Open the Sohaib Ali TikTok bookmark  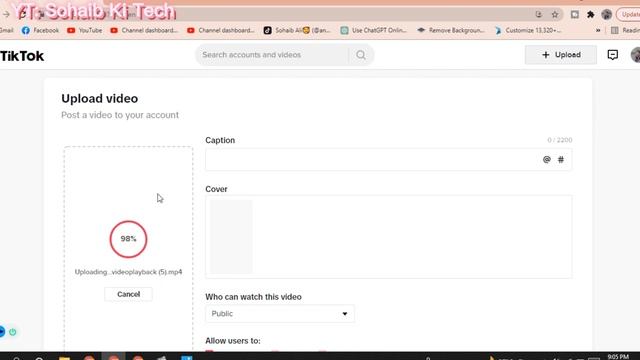297,30
